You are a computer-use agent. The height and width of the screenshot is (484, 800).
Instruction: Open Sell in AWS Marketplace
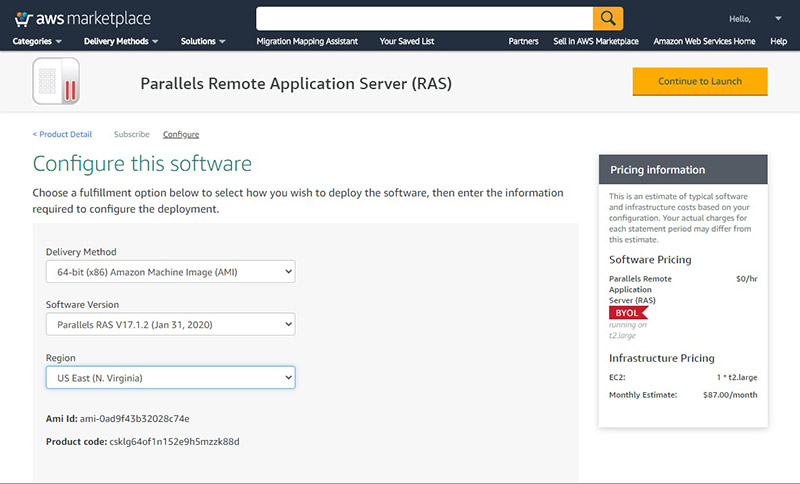(x=596, y=41)
